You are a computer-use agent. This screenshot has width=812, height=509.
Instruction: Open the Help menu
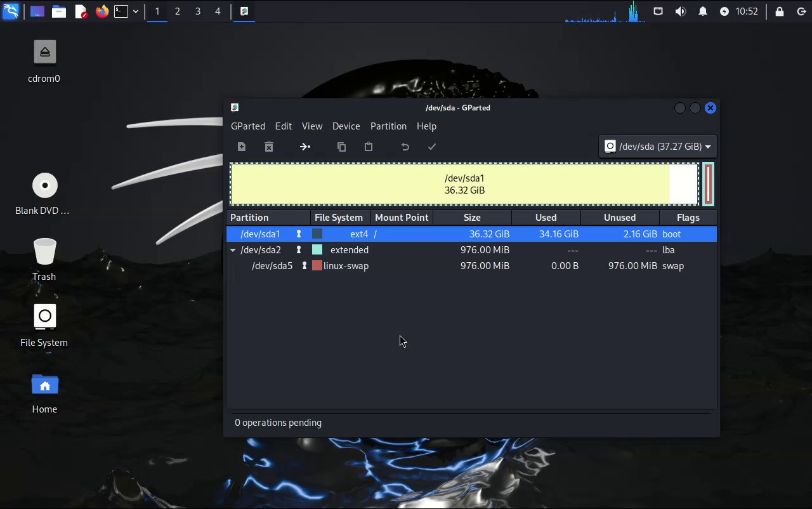pos(426,126)
